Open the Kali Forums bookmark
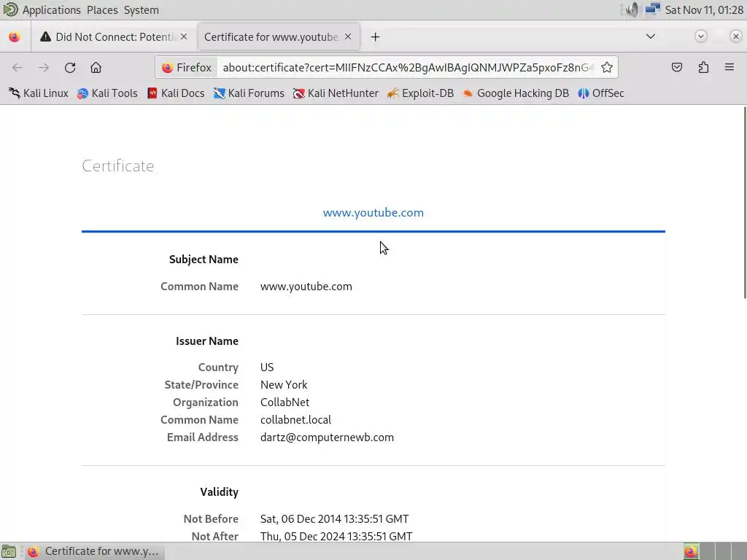 click(249, 93)
